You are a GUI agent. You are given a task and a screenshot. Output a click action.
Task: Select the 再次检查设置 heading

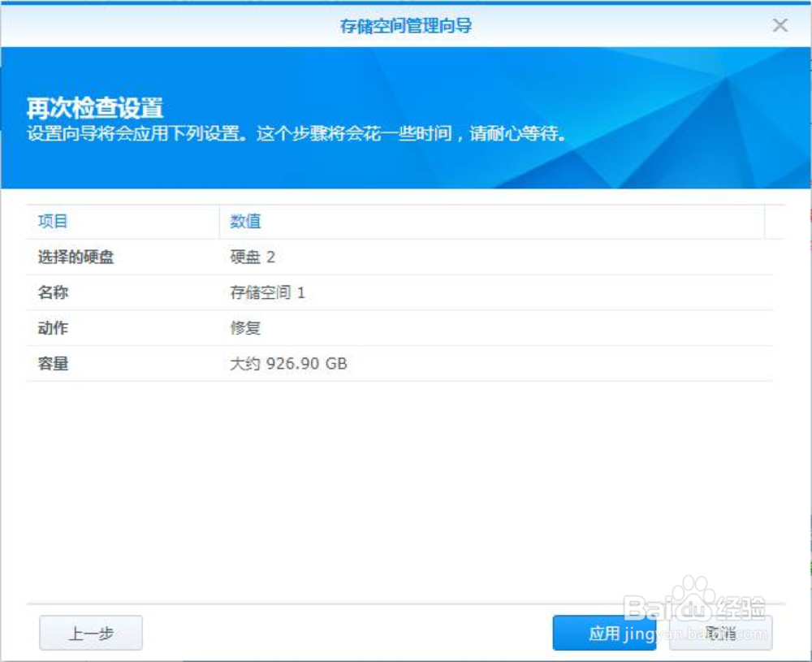click(x=95, y=108)
